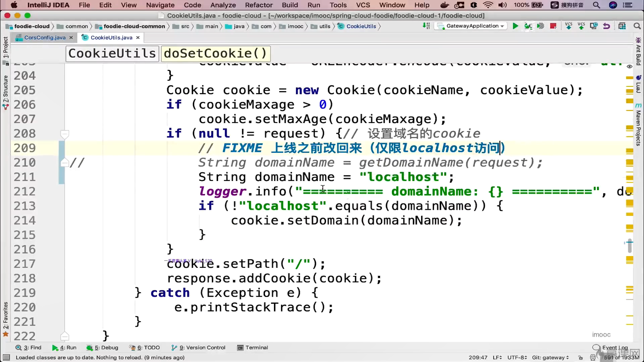This screenshot has width=644, height=362.
Task: Toggle the inspections eye icon above the scrollbar
Action: [630, 67]
